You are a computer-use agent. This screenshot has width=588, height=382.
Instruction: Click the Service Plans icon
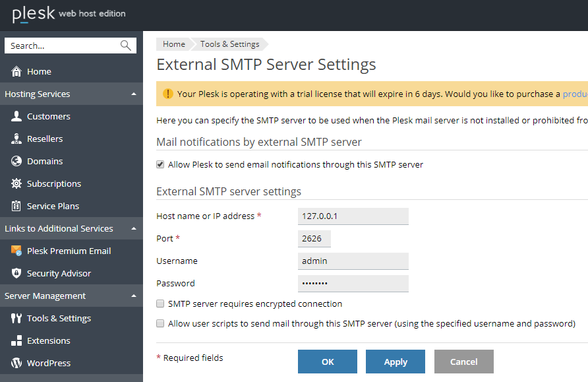point(16,206)
